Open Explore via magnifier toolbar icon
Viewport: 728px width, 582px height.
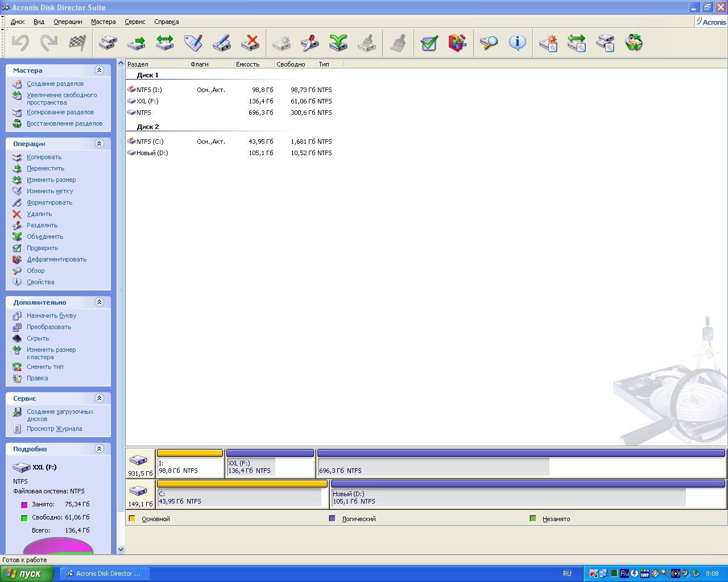coord(489,43)
